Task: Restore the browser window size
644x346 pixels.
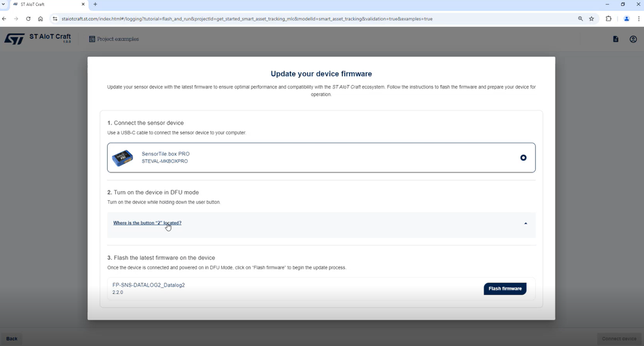Action: [x=623, y=4]
